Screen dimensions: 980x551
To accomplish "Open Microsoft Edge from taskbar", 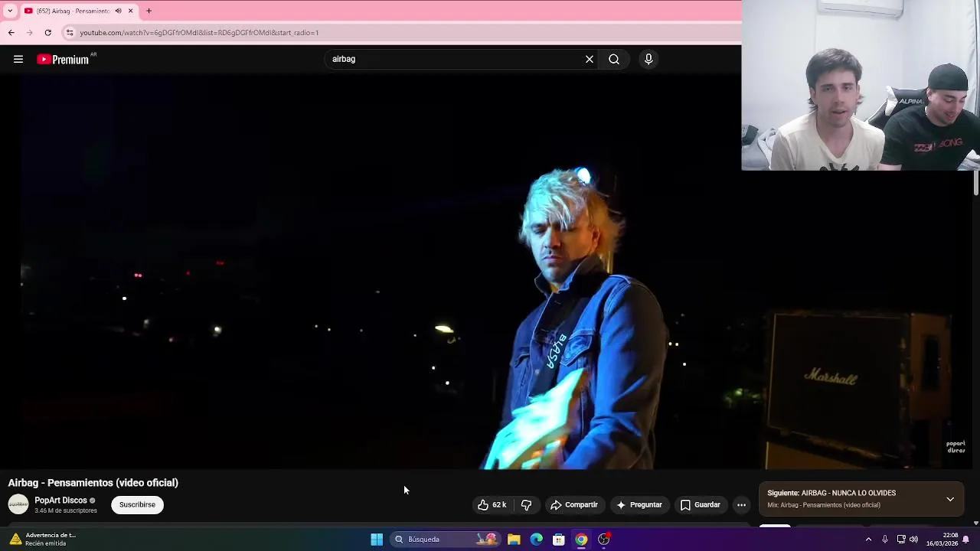I will coord(537,540).
